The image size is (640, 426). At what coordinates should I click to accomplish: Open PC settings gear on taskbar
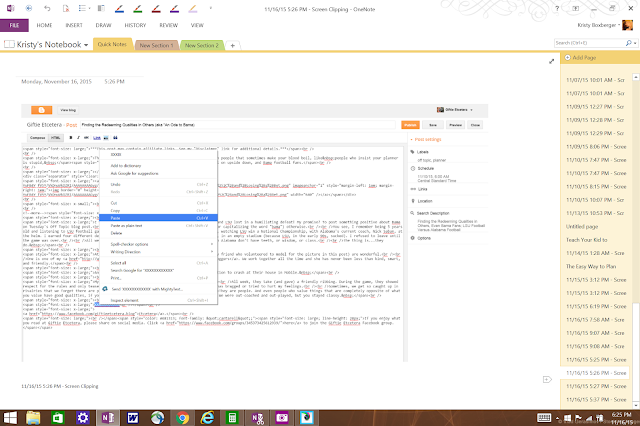(x=83, y=418)
